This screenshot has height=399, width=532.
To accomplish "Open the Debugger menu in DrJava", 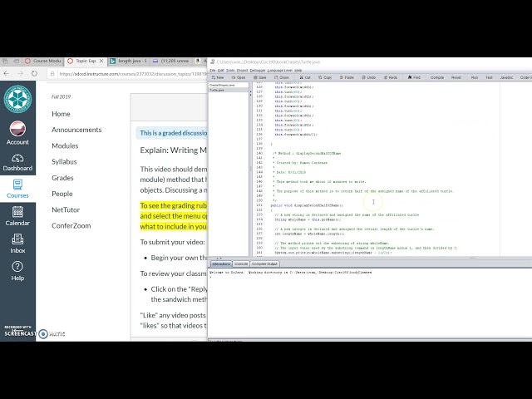I will (258, 70).
